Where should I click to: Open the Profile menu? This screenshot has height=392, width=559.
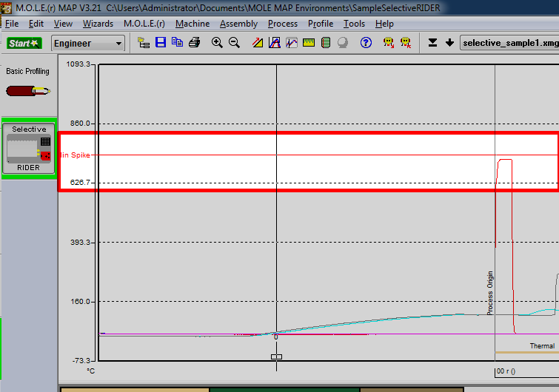point(321,24)
